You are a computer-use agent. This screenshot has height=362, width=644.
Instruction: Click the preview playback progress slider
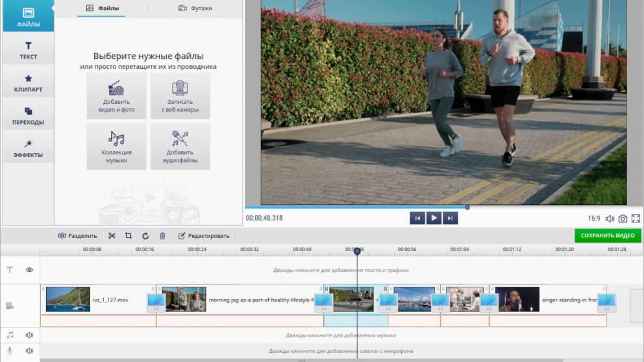467,208
